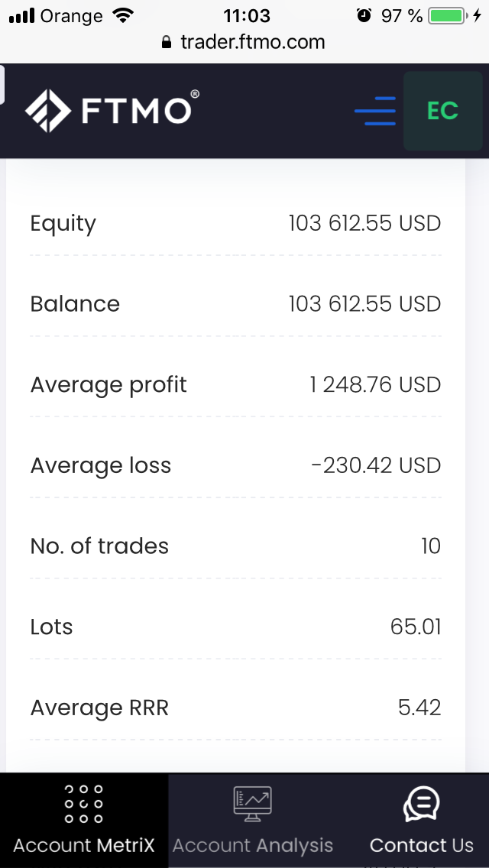Tap the Account Analysis chart icon
Screen dimensions: 489x868
click(x=252, y=804)
